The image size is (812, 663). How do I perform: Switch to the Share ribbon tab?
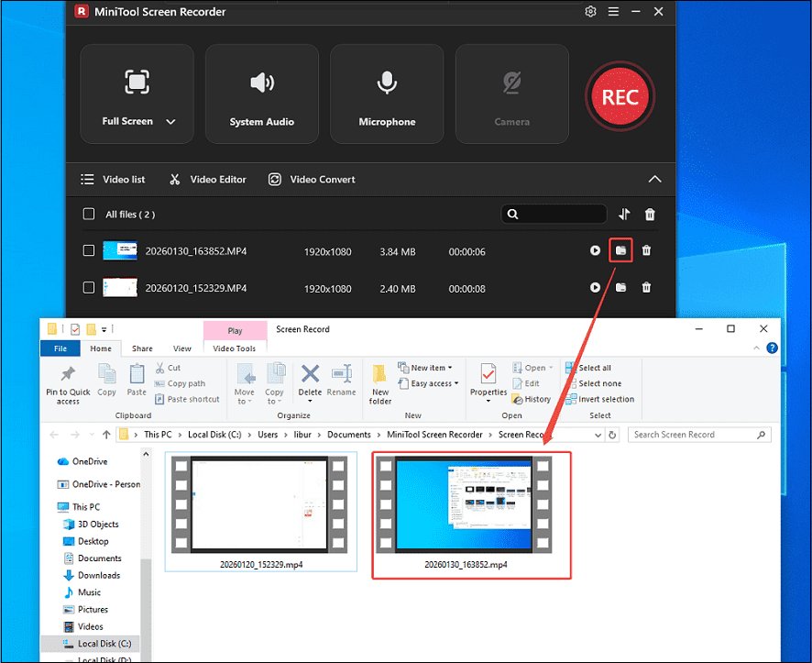click(142, 348)
